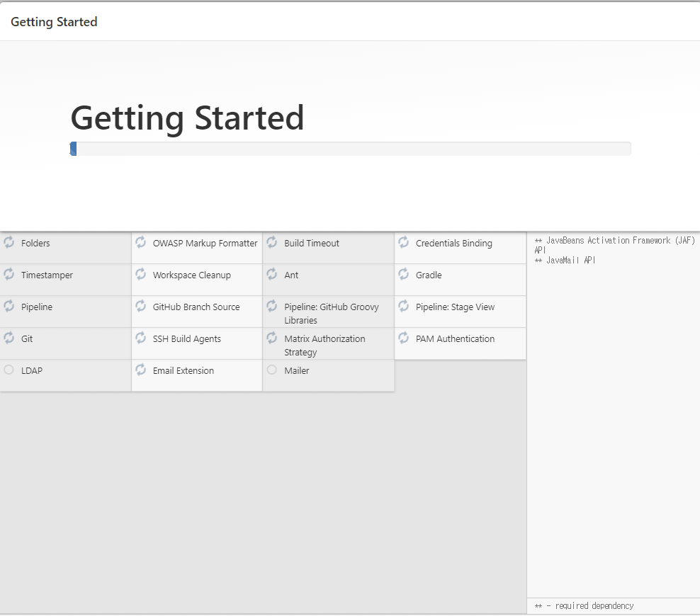Viewport: 700px width, 616px height.
Task: Select the Folders plugin name
Action: pos(35,243)
